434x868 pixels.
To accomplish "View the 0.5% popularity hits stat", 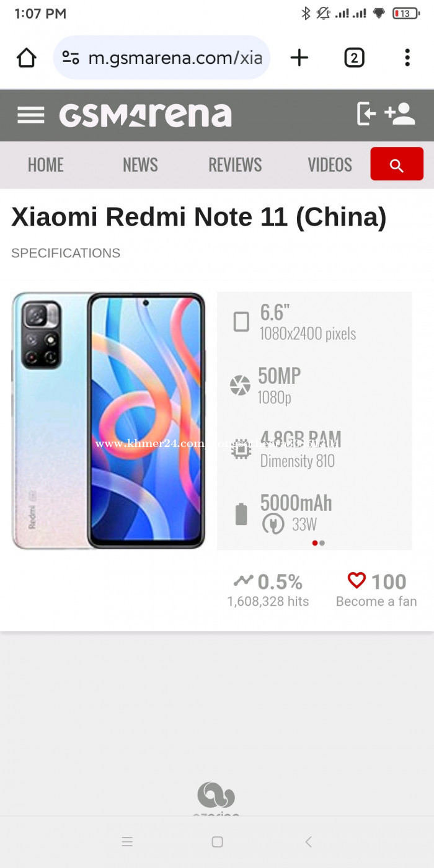I will point(268,590).
